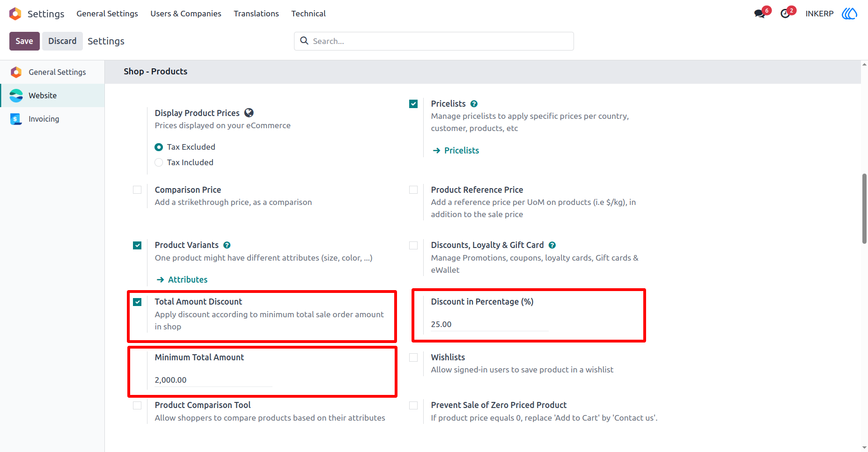This screenshot has width=868, height=452.
Task: Open the activities clock icon
Action: pos(785,14)
